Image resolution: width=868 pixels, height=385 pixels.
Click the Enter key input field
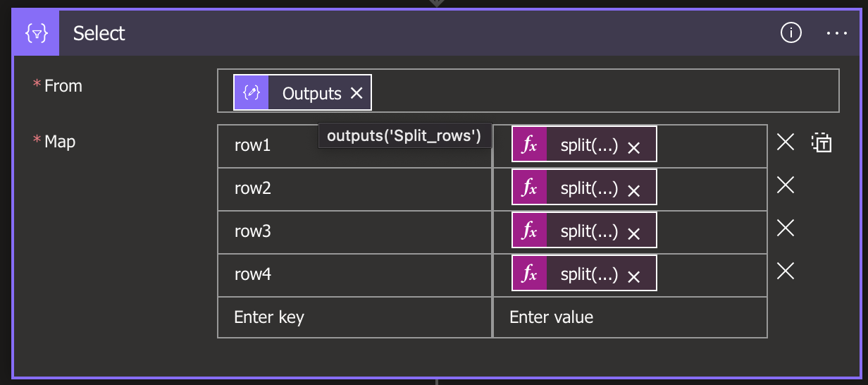coord(354,317)
